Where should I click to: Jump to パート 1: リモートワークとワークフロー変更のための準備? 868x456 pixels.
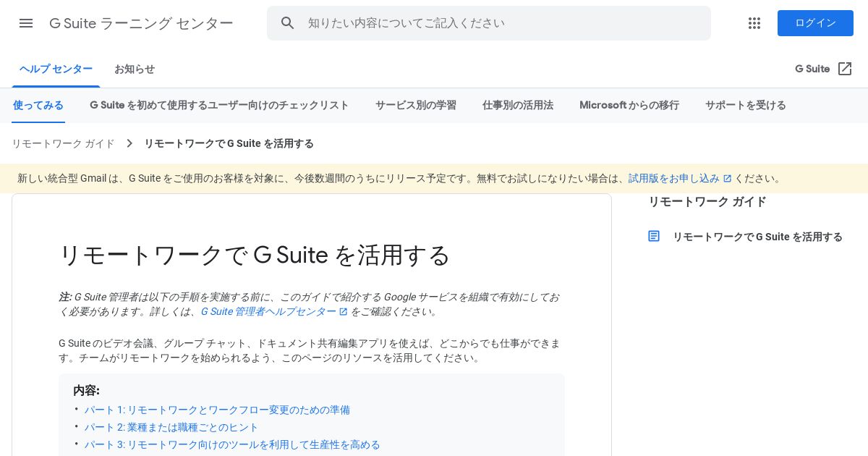click(x=217, y=410)
